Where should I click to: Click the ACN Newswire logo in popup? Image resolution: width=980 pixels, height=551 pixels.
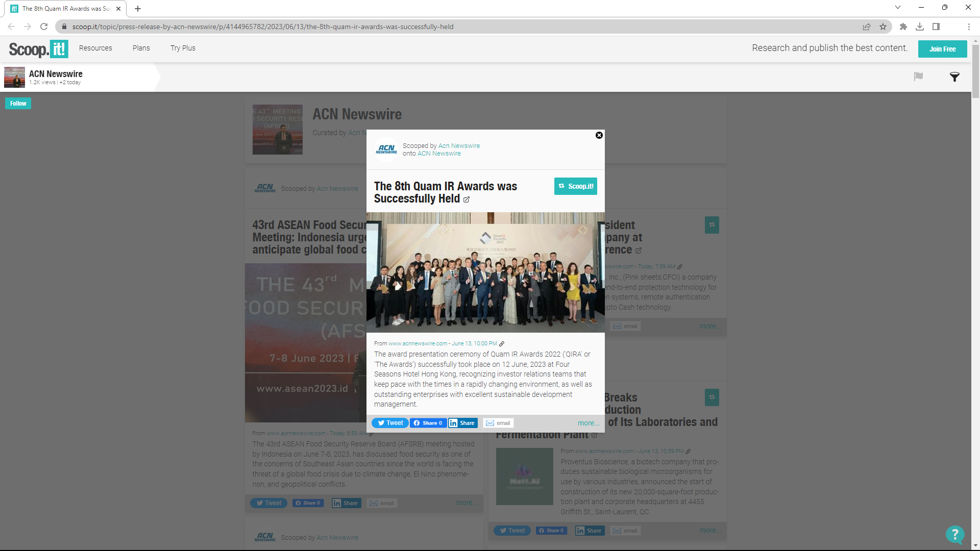(x=386, y=149)
